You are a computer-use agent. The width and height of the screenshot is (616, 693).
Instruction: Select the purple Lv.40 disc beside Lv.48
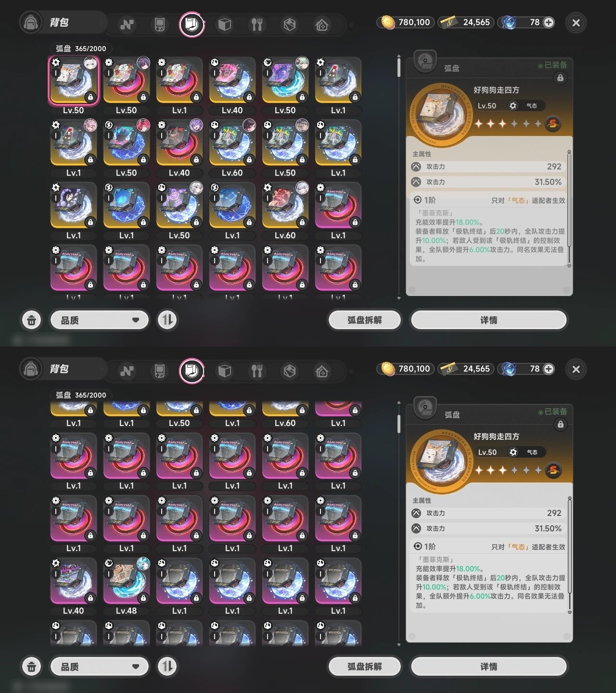[x=73, y=581]
